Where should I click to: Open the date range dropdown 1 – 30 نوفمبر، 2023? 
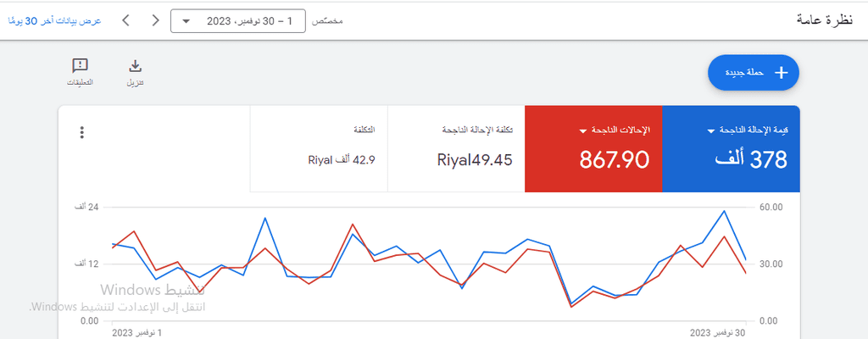(x=238, y=21)
